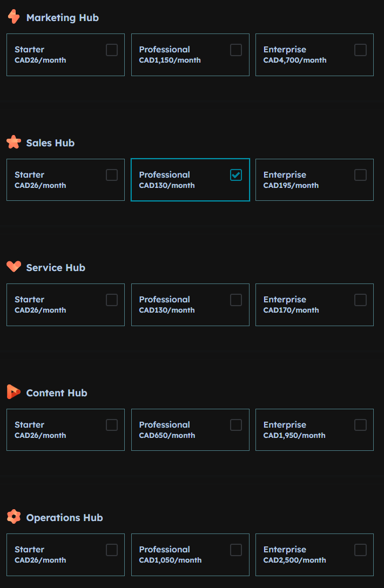Viewport: 384px width, 588px height.
Task: Check the Operations Hub Enterprise checkbox
Action: click(x=360, y=550)
